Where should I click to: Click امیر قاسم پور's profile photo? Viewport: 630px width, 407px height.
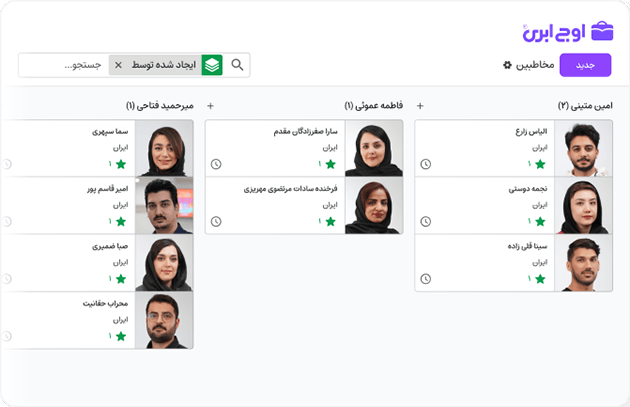point(169,205)
